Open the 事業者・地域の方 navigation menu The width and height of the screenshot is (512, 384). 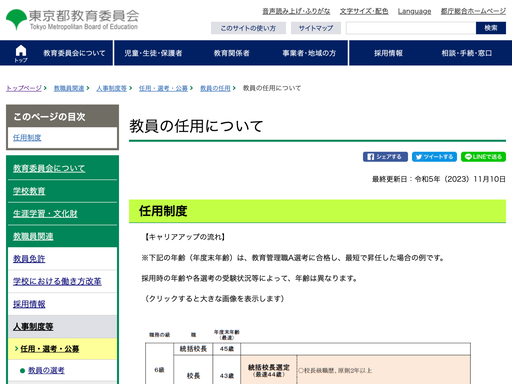tap(309, 53)
